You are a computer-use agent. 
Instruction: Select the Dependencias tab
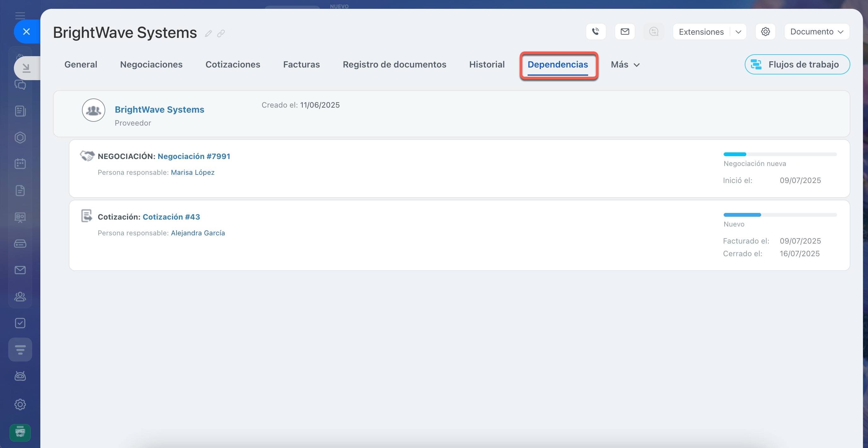click(558, 64)
